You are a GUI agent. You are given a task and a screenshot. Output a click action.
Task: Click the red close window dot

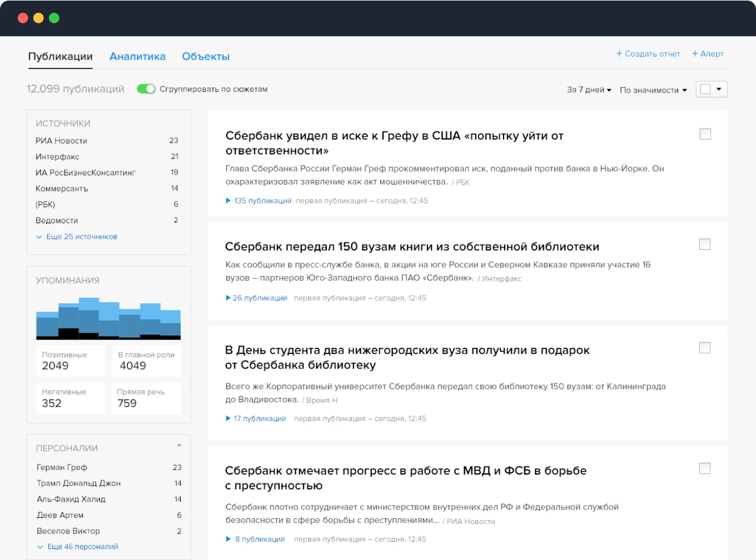point(23,18)
